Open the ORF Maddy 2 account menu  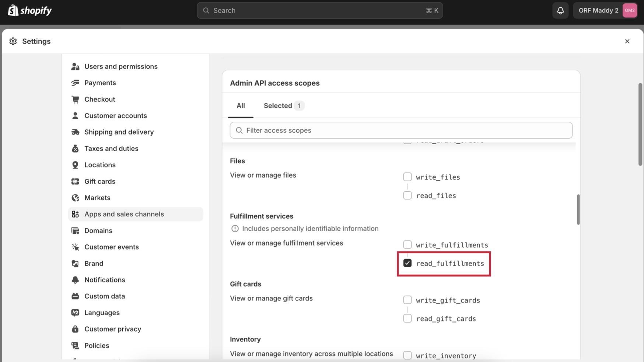[605, 10]
